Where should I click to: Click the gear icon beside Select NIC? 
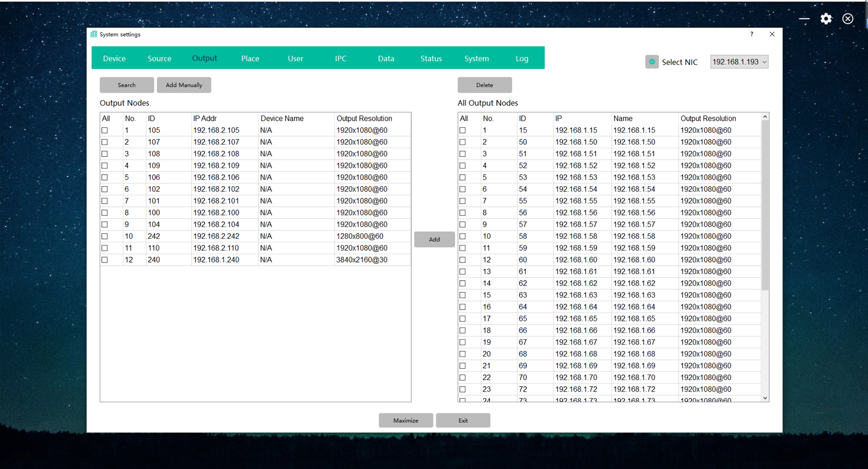pos(651,62)
